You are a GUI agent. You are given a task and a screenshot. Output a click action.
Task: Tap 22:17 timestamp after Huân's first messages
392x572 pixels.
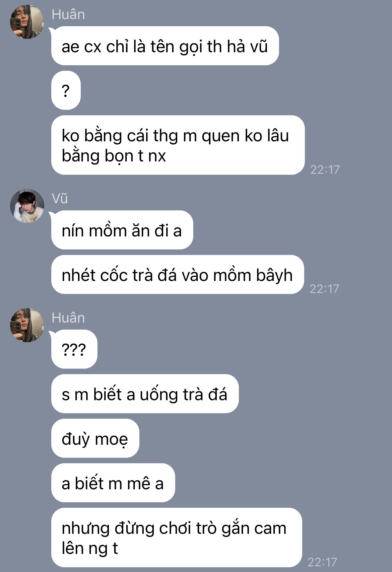[325, 169]
